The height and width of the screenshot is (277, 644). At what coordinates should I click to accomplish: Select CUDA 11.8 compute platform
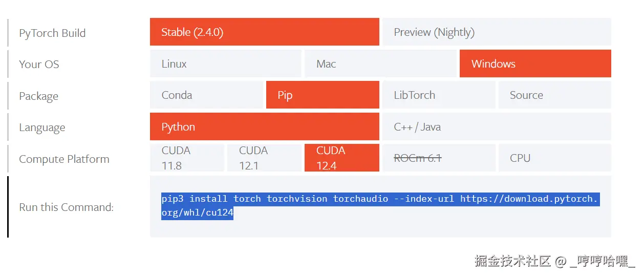pyautogui.click(x=187, y=158)
